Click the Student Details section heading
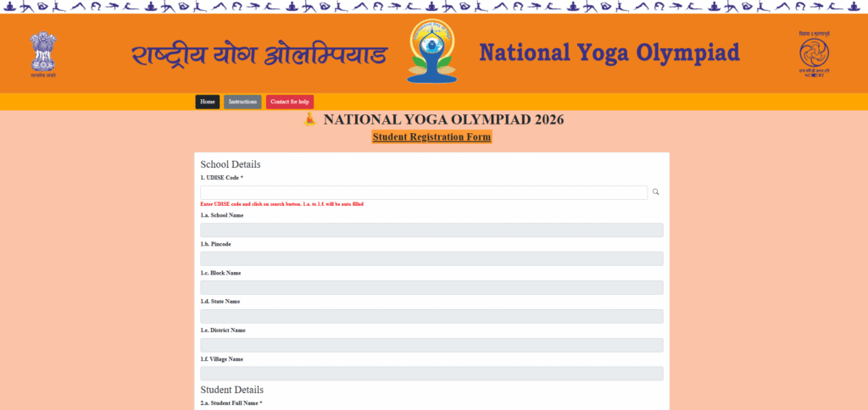The image size is (868, 410). tap(232, 390)
